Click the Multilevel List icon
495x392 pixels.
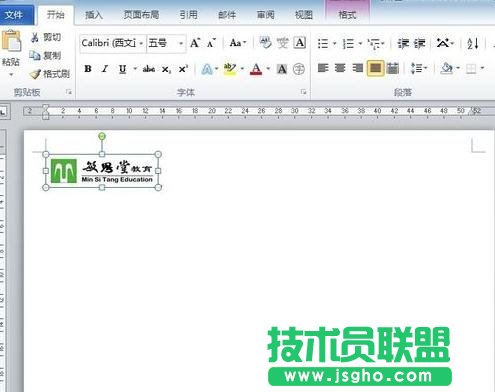(x=374, y=43)
